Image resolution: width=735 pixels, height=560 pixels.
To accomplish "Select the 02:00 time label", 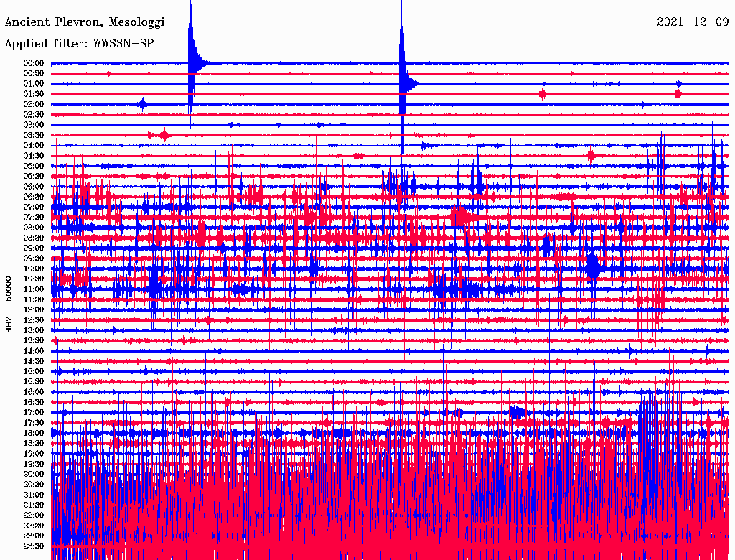I will point(34,105).
